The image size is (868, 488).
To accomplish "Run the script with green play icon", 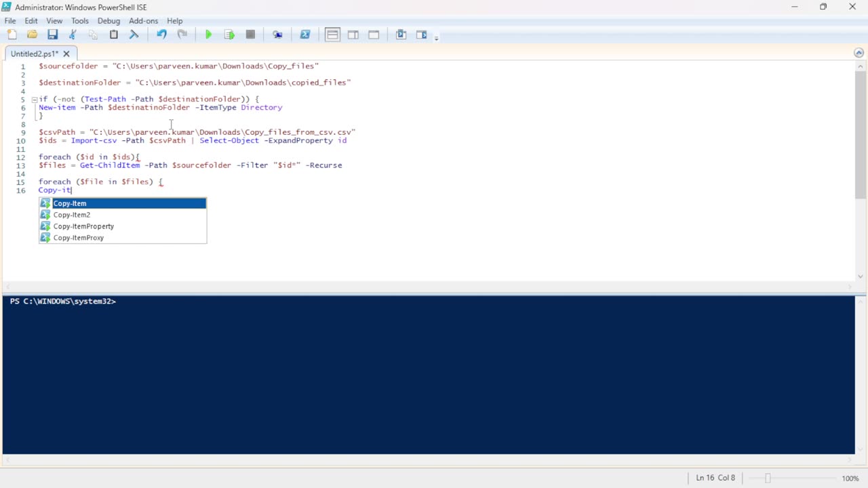I will (209, 35).
